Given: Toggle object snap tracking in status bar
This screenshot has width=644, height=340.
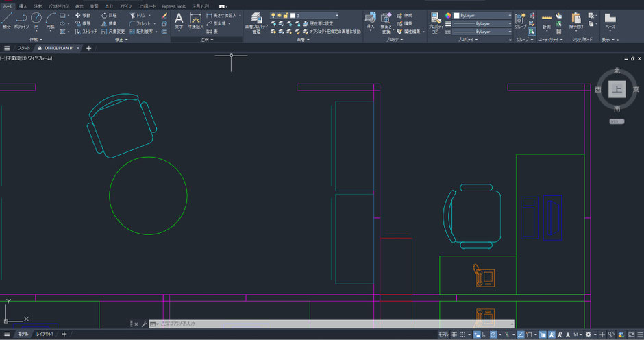Looking at the screenshot, I should click(521, 335).
